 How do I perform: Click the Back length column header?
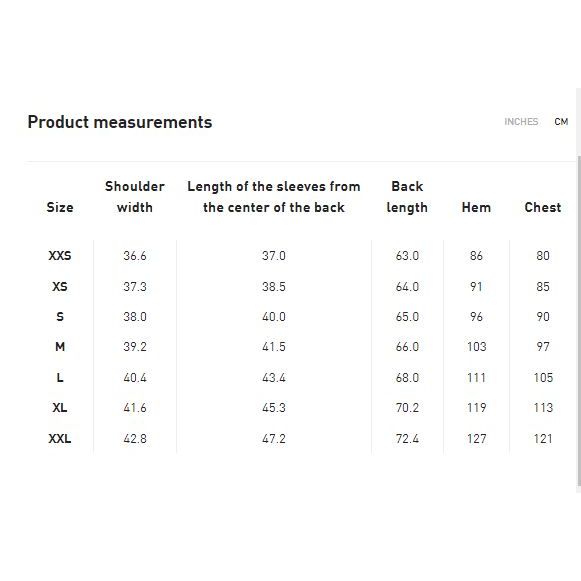407,197
